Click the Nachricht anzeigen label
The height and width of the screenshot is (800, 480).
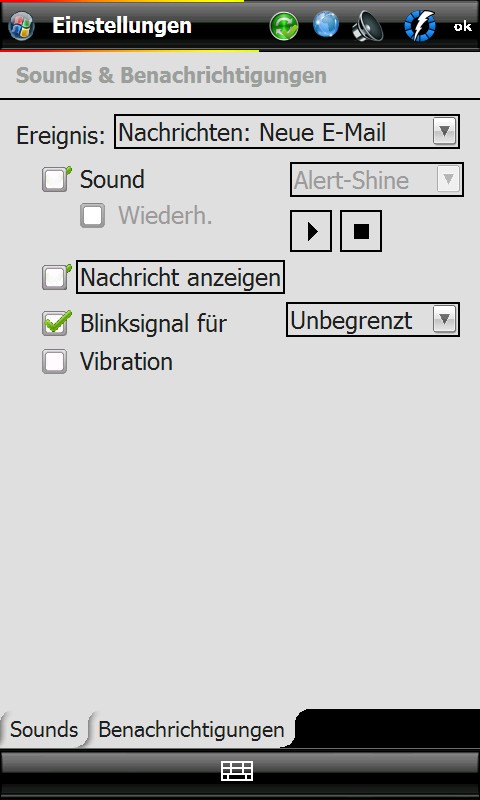coord(180,278)
